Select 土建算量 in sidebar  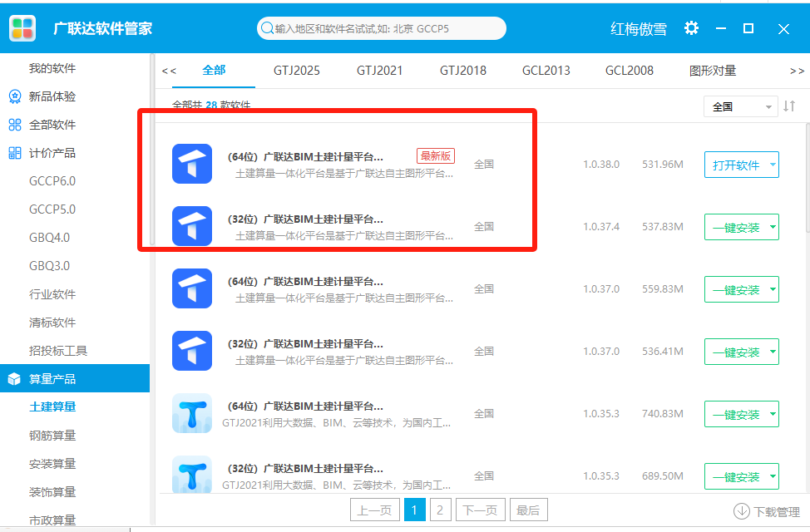point(52,407)
